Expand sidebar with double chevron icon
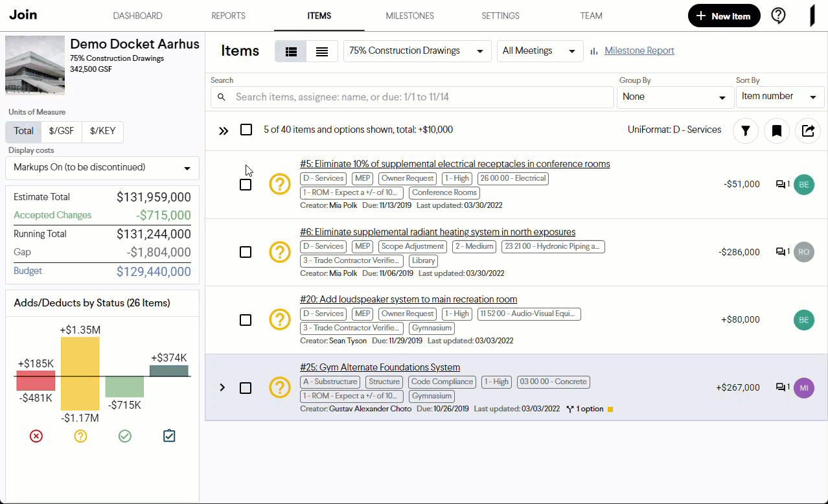828x504 pixels. coord(224,131)
